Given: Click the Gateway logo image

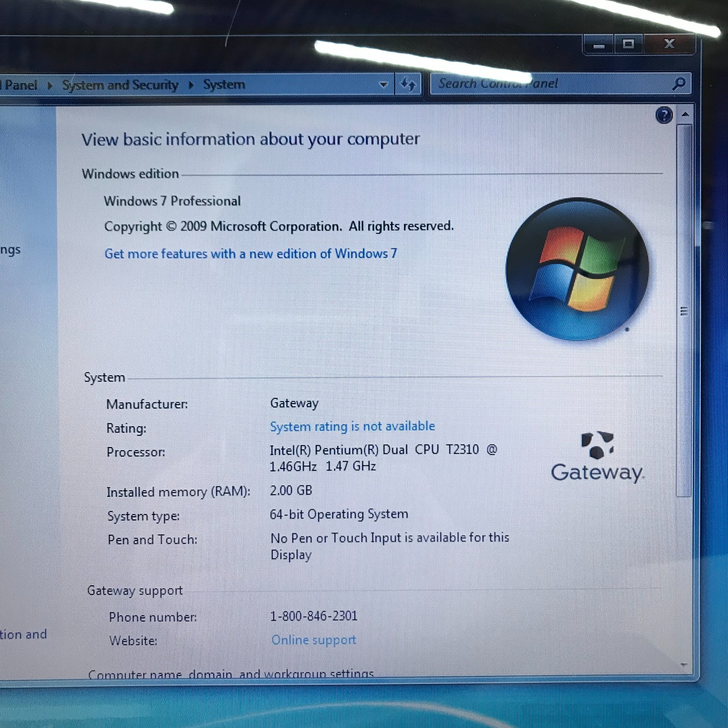Looking at the screenshot, I should (x=597, y=456).
